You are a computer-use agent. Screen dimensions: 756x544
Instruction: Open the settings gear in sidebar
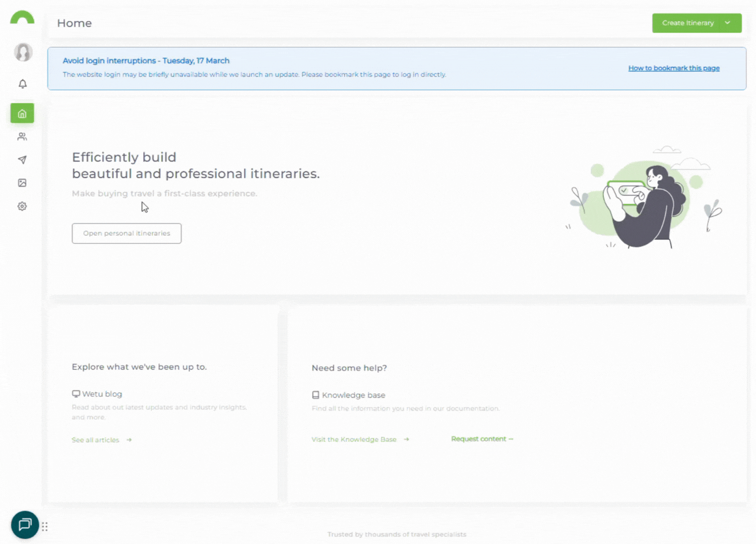[22, 206]
